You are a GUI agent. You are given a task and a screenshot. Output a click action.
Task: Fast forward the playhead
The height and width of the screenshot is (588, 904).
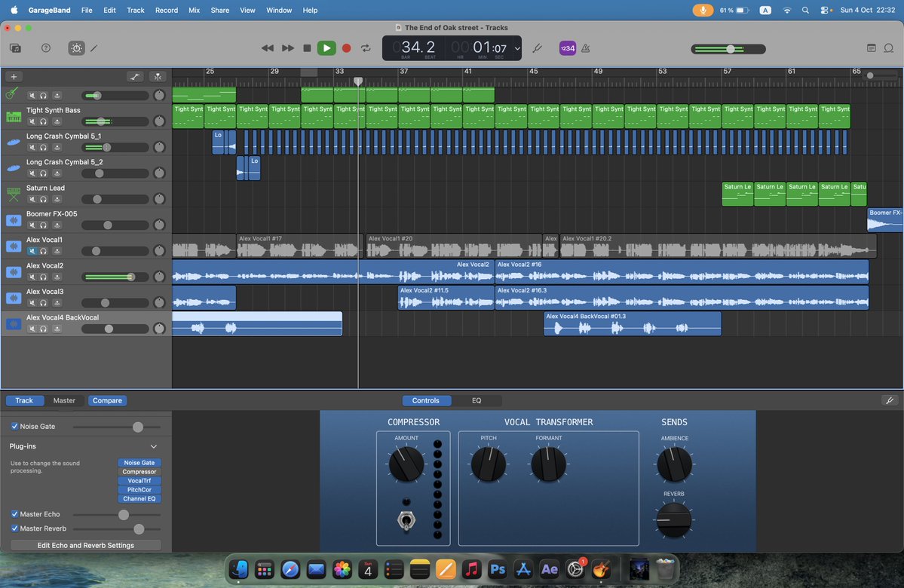[288, 48]
